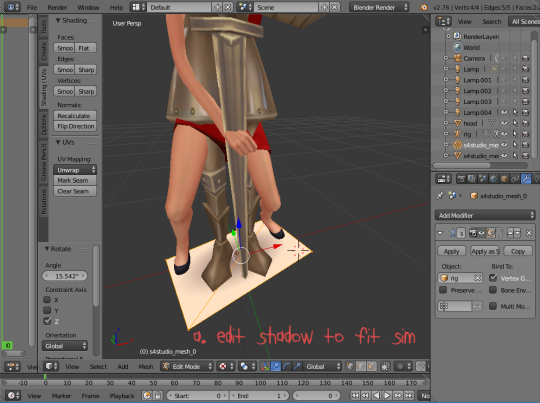The width and height of the screenshot is (540, 403).
Task: Enable edge select mode
Action: coord(361,366)
